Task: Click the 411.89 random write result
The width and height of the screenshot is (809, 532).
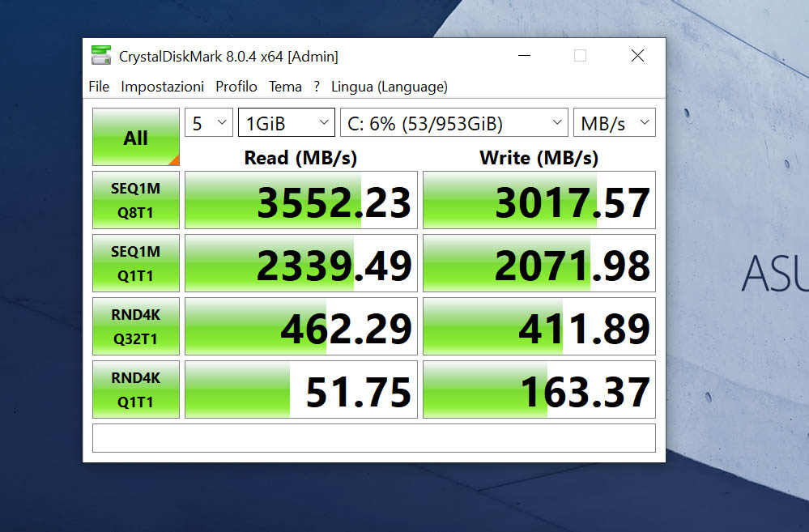Action: (x=539, y=326)
